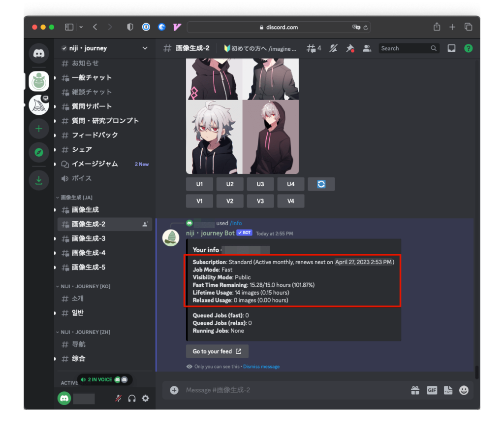Click the Download Apps icon
Image resolution: width=504 pixels, height=441 pixels.
[39, 180]
